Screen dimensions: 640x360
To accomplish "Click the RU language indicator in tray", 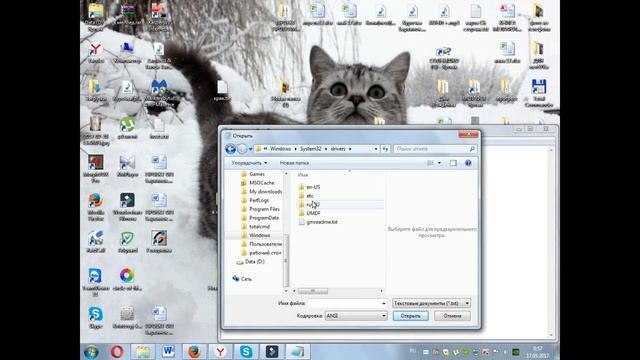I will click(413, 351).
